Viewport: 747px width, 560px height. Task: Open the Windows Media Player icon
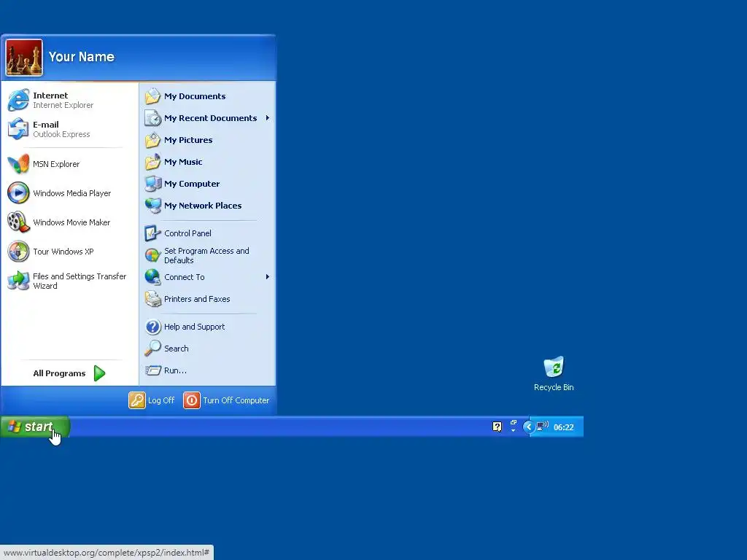click(18, 192)
